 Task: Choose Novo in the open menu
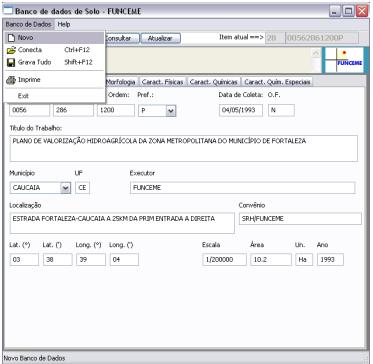click(54, 38)
